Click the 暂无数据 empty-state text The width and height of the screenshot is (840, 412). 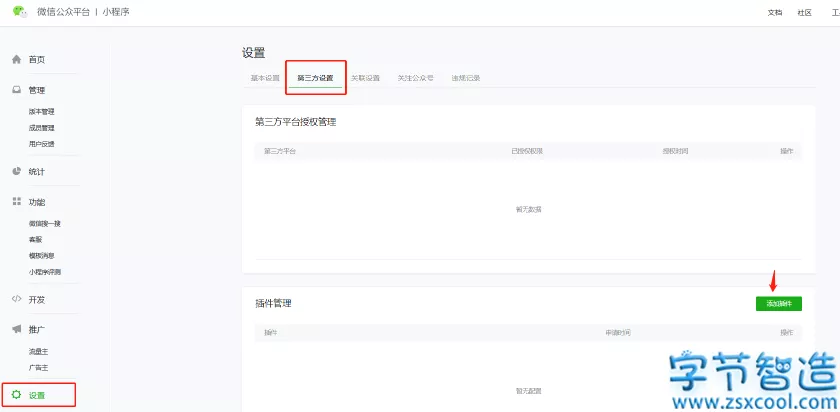[528, 209]
